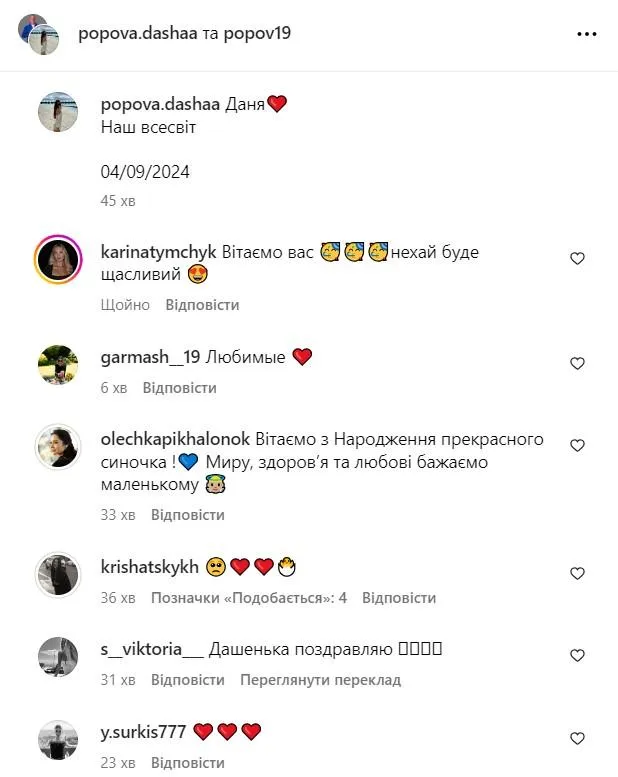Reply to karinatymchyk's comment
Viewport: 618px width, 777px height.
coord(202,305)
